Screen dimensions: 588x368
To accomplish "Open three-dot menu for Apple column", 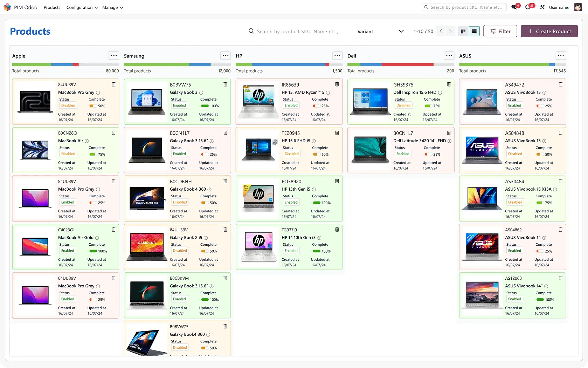I will point(114,56).
